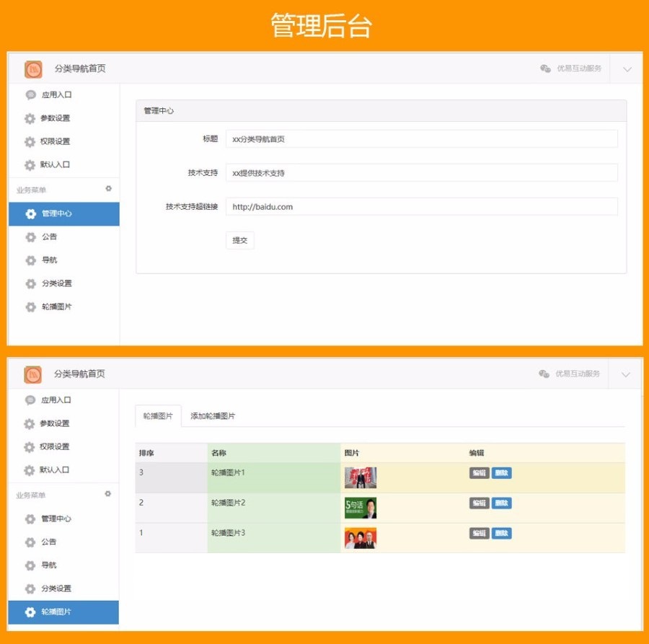Screen dimensions: 649x644
Task: Click WeChat icon beside 优易互动服务 in bottom panel
Action: click(544, 374)
